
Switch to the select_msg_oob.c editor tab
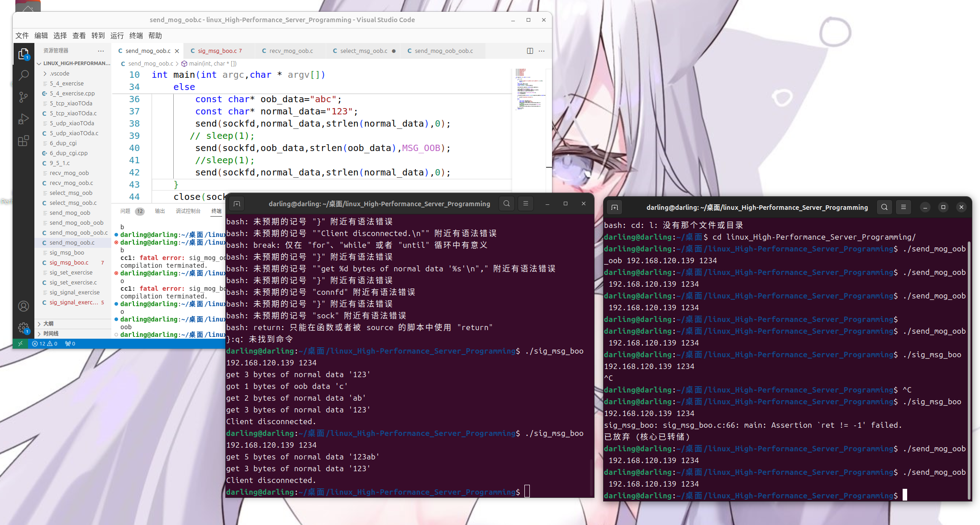364,51
